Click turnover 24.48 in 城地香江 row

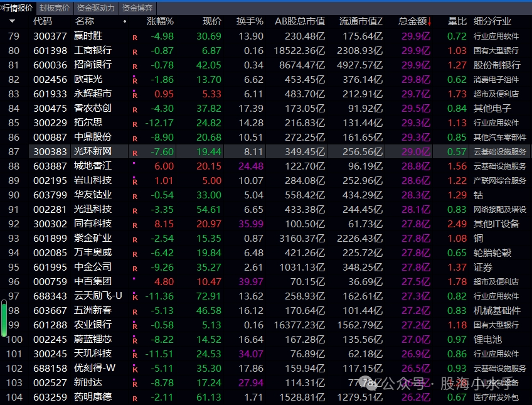coord(251,166)
